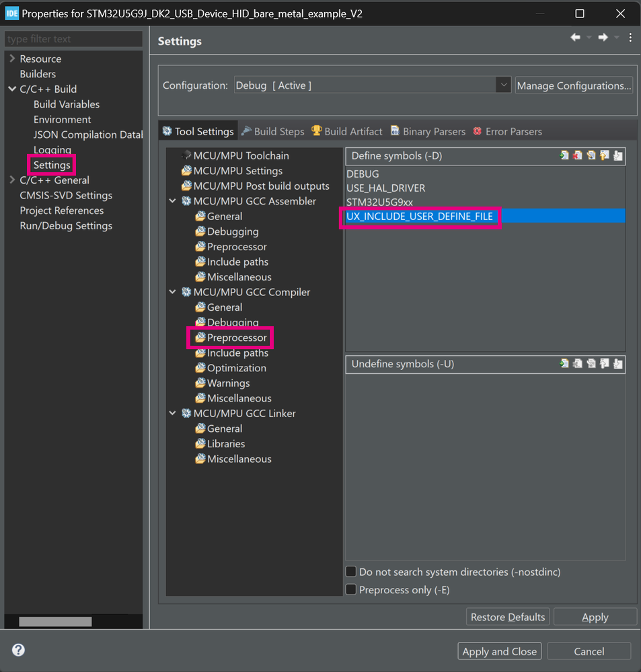Delete icon in Undefine symbols (-U) toolbar
Image resolution: width=641 pixels, height=672 pixels.
click(578, 364)
